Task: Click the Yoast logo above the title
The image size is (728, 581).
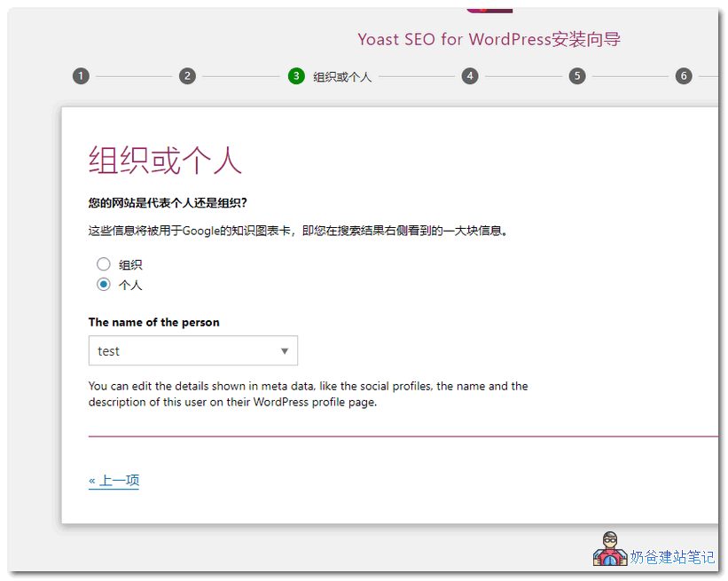Action: (x=489, y=7)
